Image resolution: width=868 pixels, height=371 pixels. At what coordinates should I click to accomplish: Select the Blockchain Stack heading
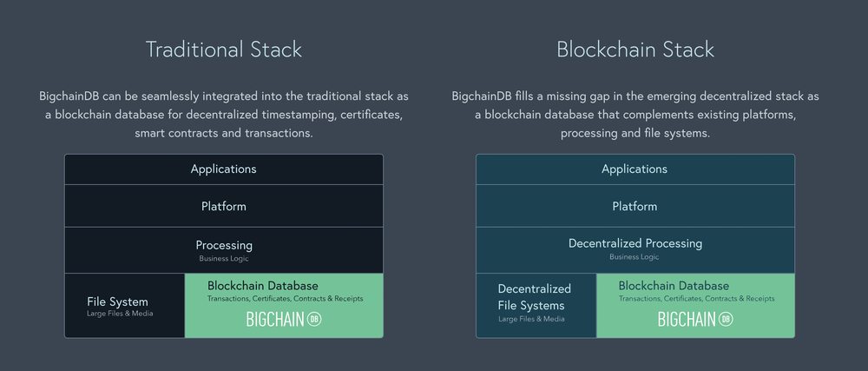coord(635,50)
